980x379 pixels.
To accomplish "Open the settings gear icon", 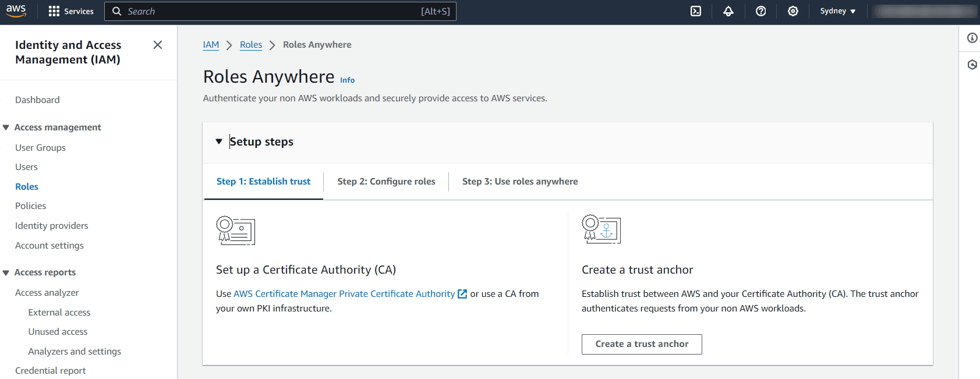I will [793, 11].
